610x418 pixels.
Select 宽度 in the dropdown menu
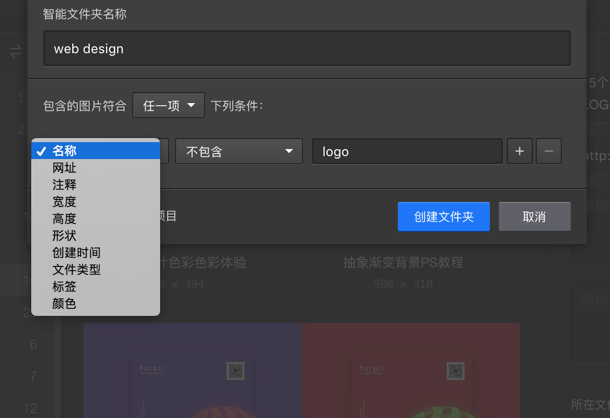click(65, 202)
